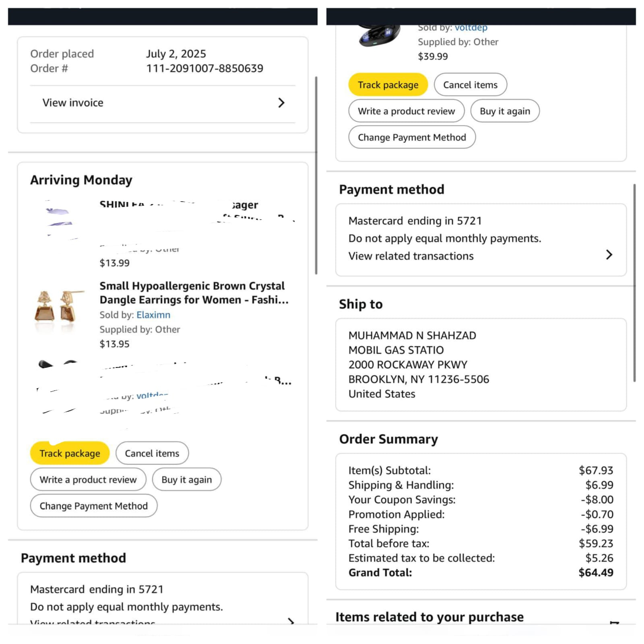
Task: Open Small Hypoallergenic Brown Crystal Earrings title
Action: click(194, 293)
